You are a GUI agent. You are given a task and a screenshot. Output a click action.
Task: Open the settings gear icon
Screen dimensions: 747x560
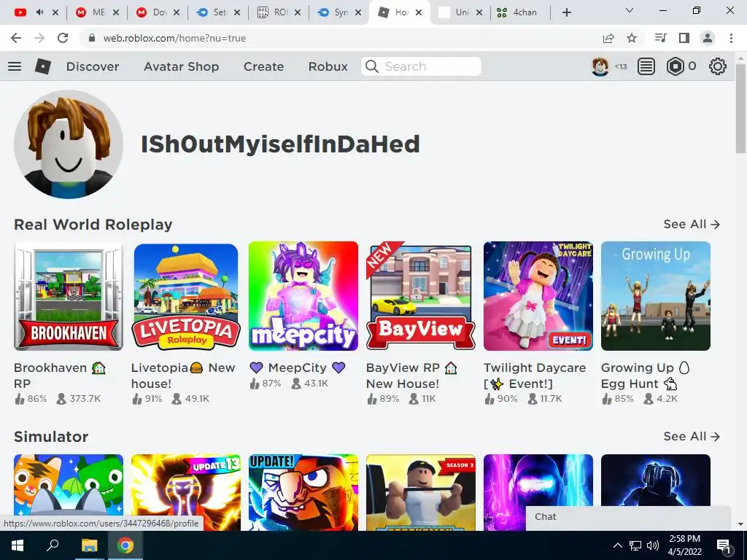click(718, 66)
